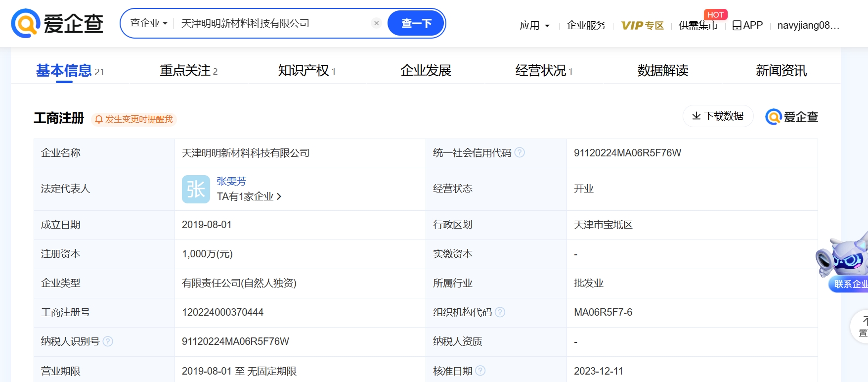The image size is (868, 382).
Task: Select credit code 91120224MA06R5F76W in the 统一社会信用代码 row
Action: [627, 153]
